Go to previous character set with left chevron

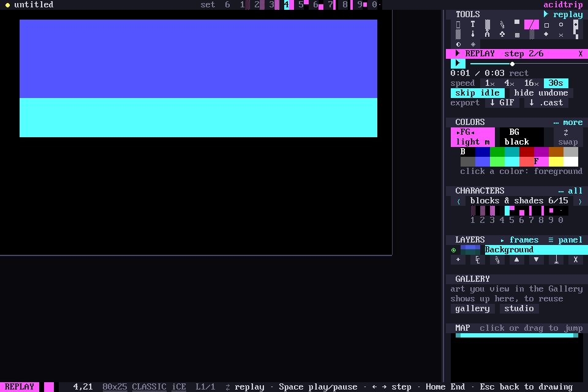458,201
